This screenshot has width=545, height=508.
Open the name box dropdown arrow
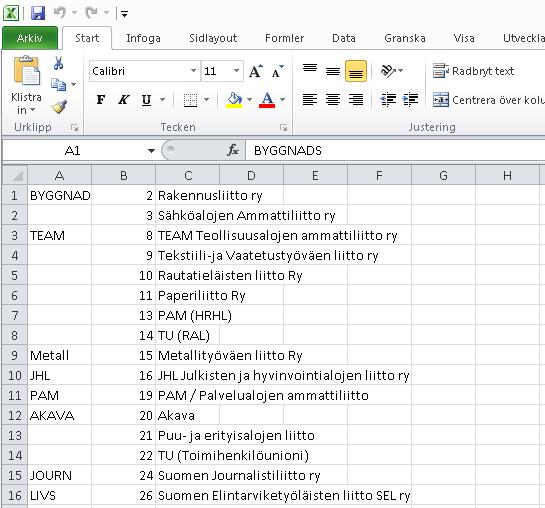point(151,151)
